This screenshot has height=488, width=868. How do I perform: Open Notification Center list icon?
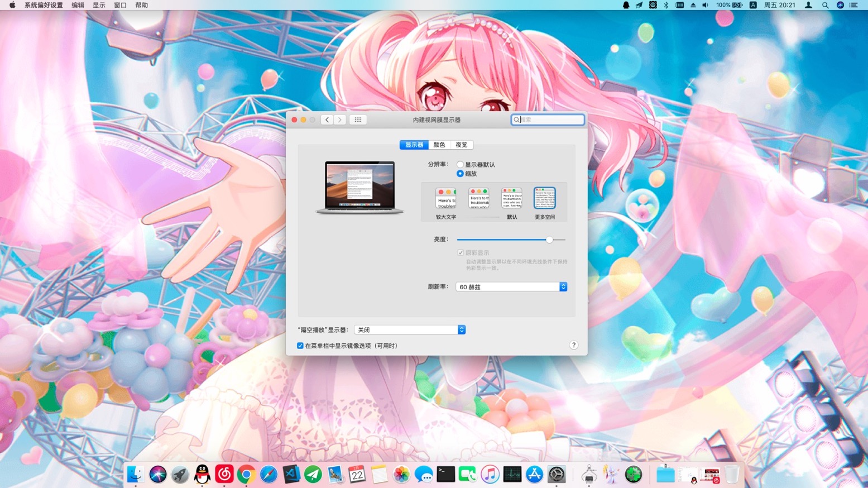(x=853, y=5)
